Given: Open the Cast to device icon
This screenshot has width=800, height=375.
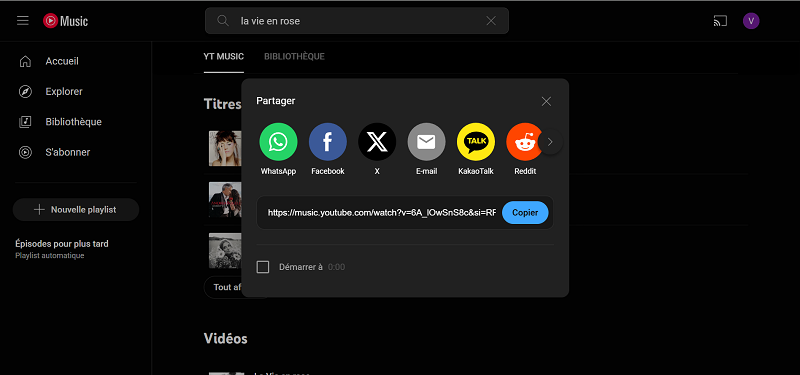Looking at the screenshot, I should click(x=720, y=21).
